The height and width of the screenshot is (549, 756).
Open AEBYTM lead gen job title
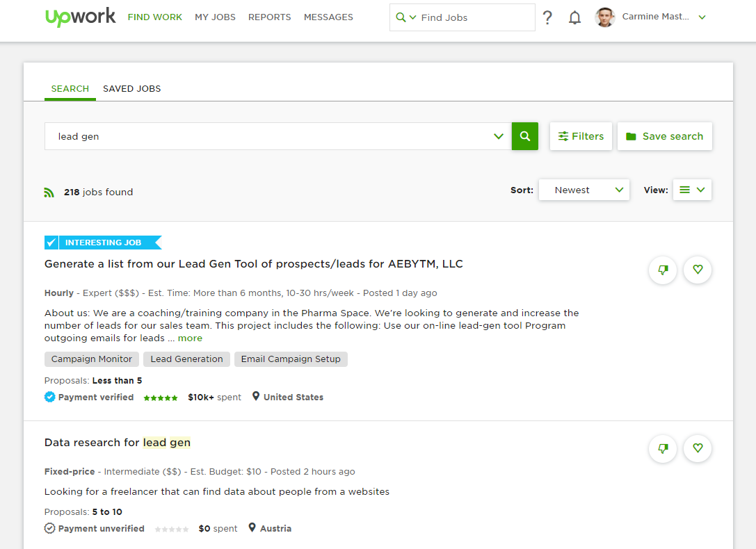pos(254,264)
